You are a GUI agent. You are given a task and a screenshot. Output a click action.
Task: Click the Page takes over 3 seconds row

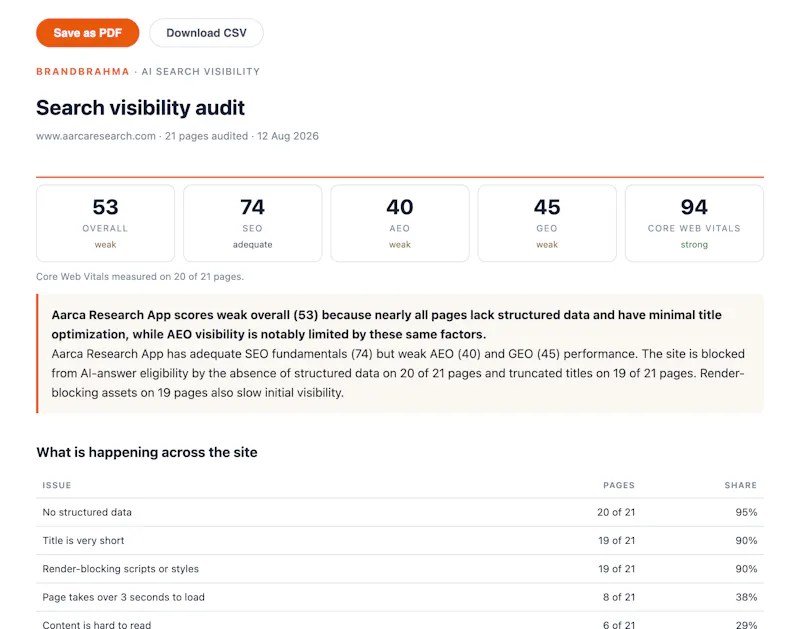tap(400, 597)
